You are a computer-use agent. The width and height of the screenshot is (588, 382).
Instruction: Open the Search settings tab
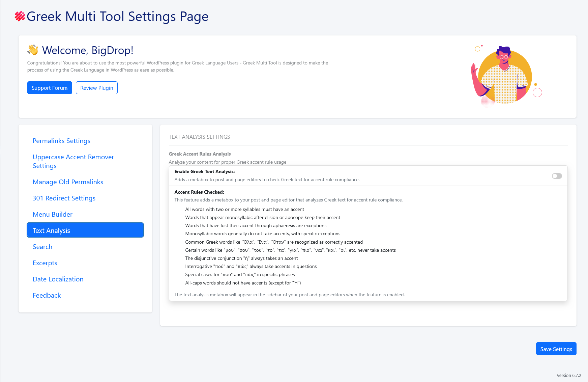42,247
